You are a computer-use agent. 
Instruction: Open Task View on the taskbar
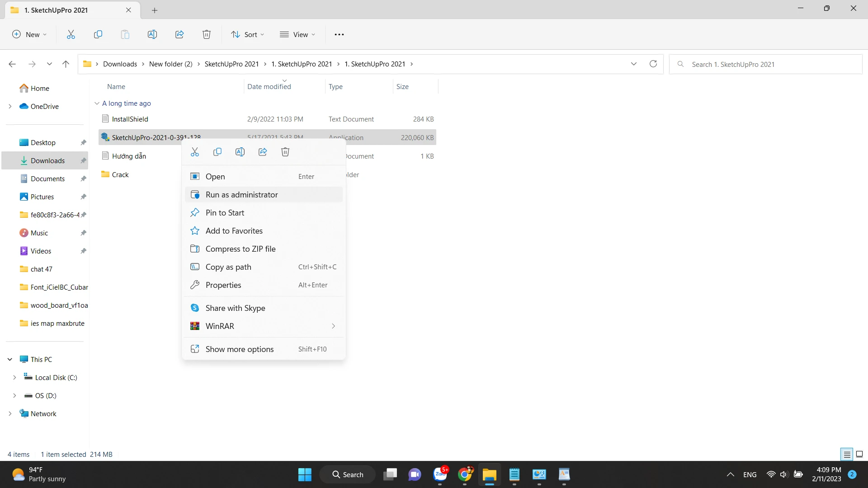(390, 474)
